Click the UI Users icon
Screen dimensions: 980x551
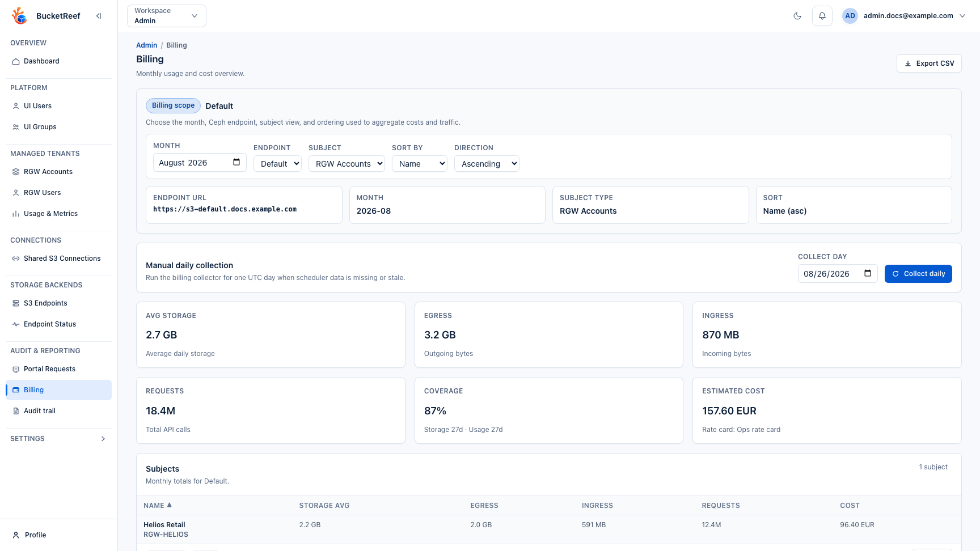click(x=16, y=106)
